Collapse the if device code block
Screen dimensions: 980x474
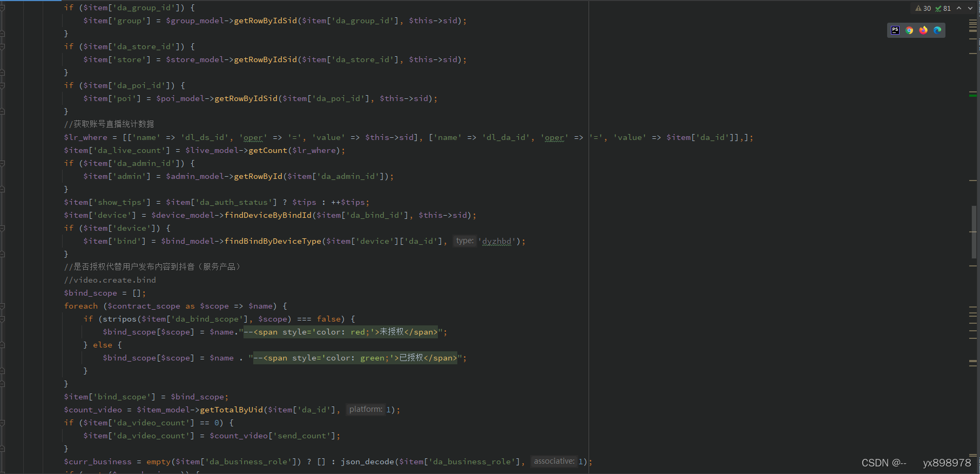(x=2, y=229)
